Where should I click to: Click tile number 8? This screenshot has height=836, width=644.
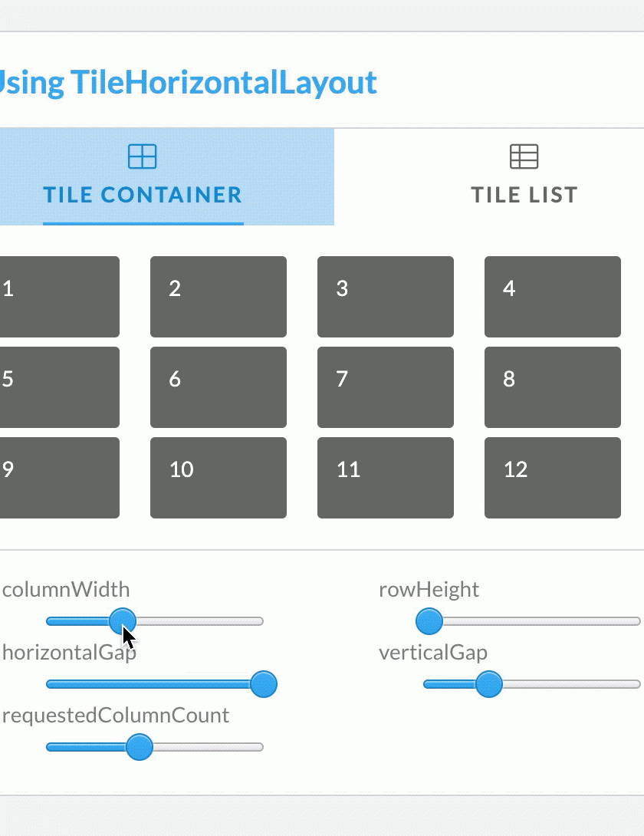tap(553, 387)
